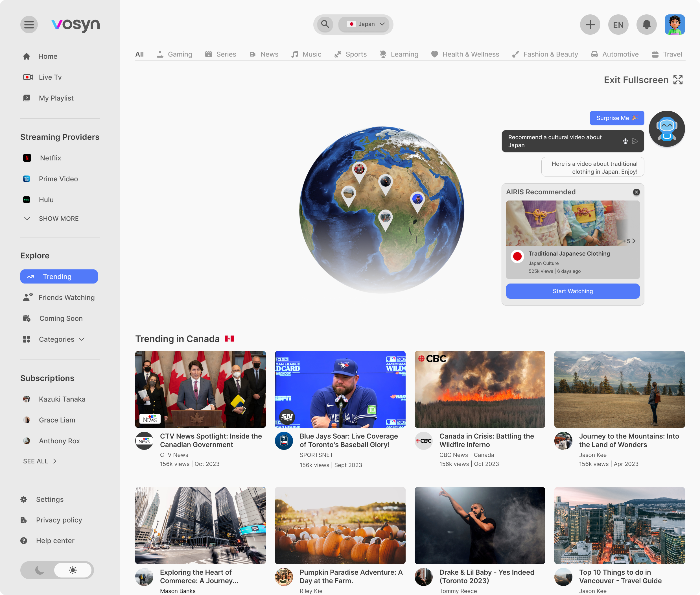Viewport: 700px width, 595px height.
Task: Click the Exit Fullscreen icon
Action: coord(678,80)
